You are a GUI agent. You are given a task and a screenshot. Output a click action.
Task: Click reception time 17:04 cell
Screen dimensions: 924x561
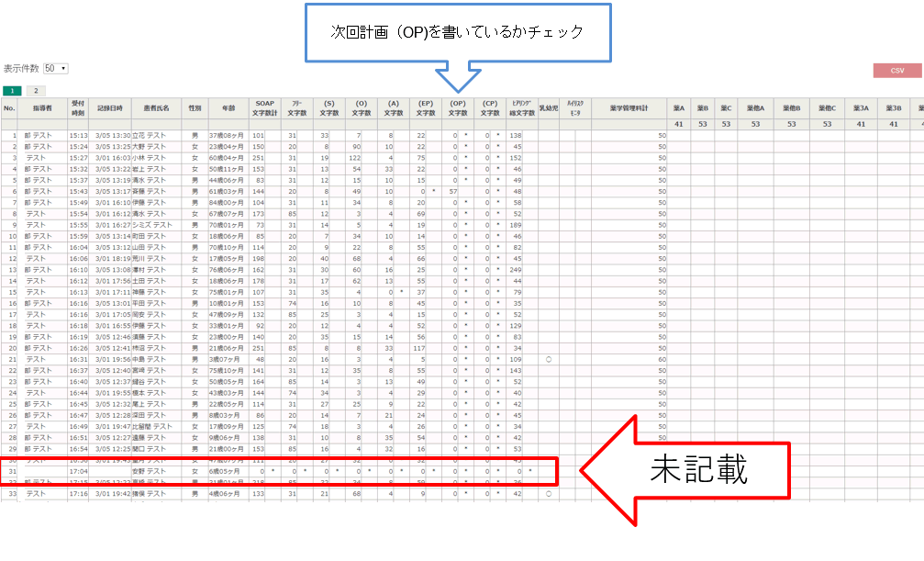(78, 471)
